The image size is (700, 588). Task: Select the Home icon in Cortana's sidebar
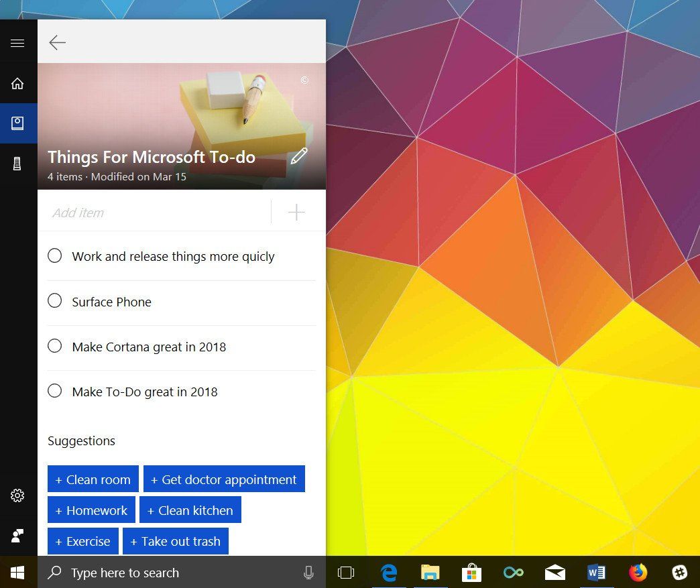click(18, 82)
